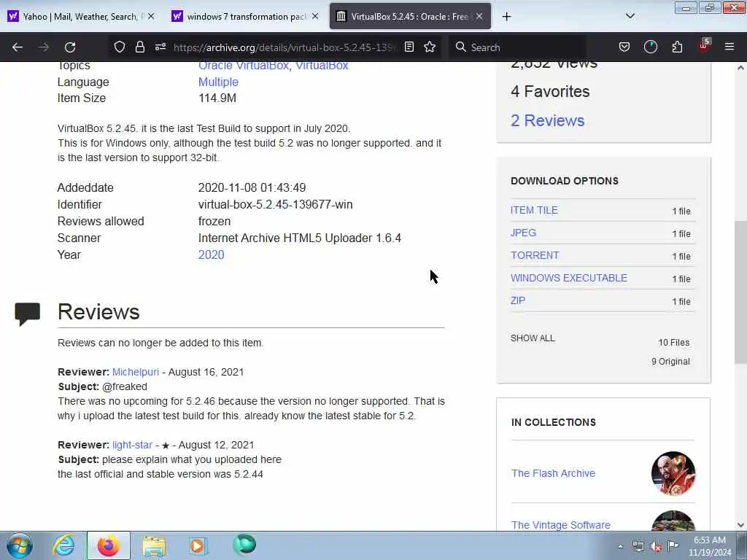
Task: Open reviewer light-star profile link
Action: click(x=132, y=445)
